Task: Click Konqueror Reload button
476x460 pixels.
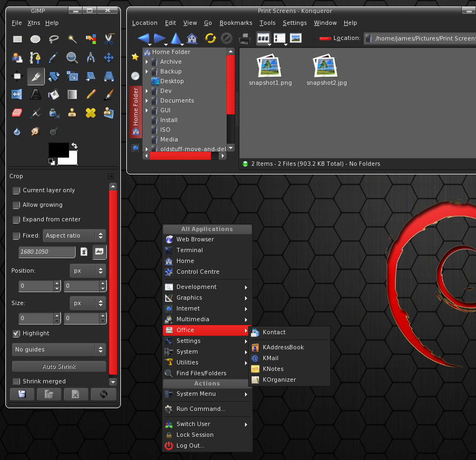Action: pos(210,38)
